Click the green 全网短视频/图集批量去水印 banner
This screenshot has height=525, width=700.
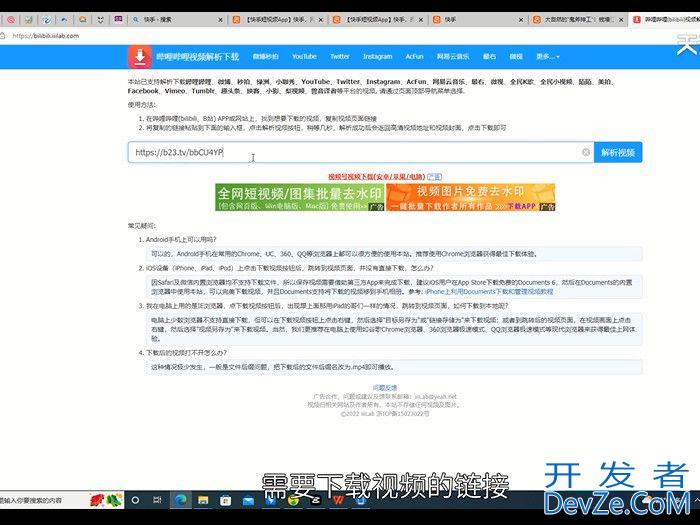pyautogui.click(x=300, y=197)
